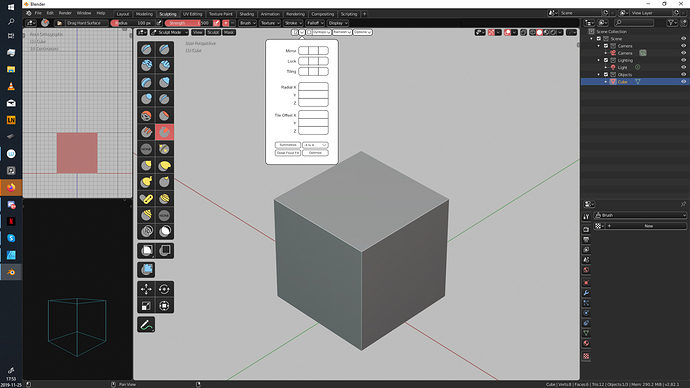Open the Falloff brush settings dropdown
The image size is (690, 388).
pos(315,23)
